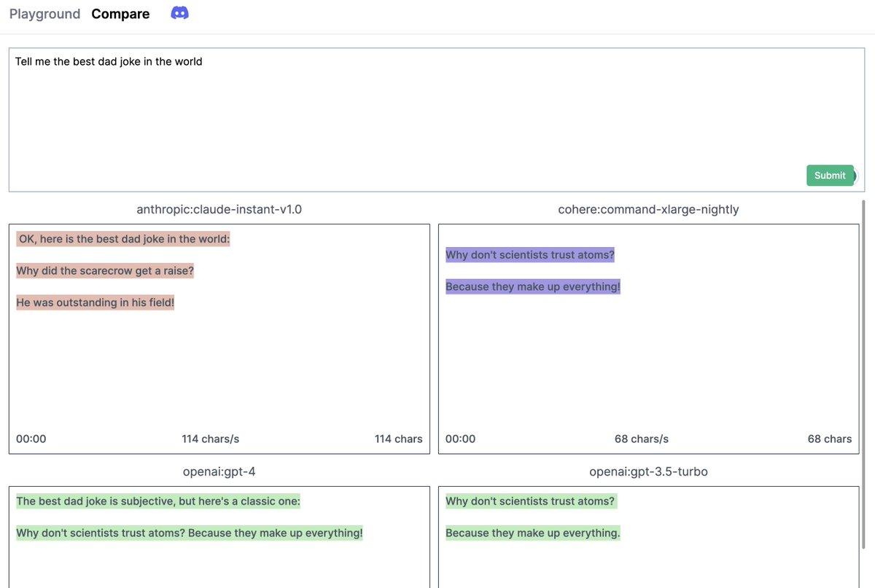Select the Compare tab
875x588 pixels.
(120, 14)
